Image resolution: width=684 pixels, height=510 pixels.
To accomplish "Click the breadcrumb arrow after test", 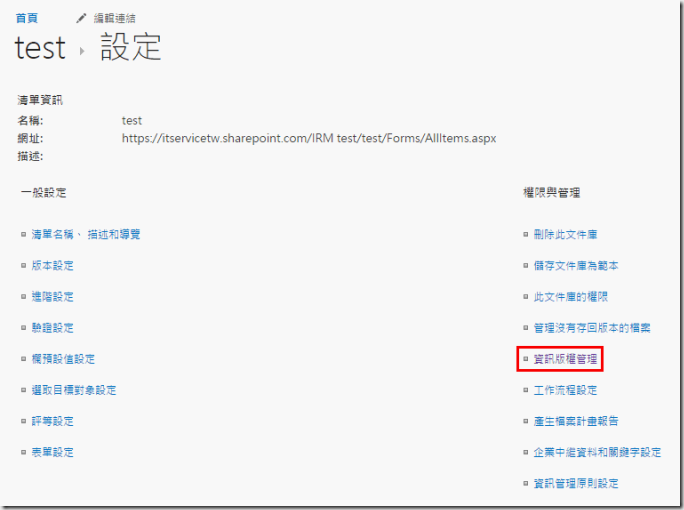I will coord(82,51).
